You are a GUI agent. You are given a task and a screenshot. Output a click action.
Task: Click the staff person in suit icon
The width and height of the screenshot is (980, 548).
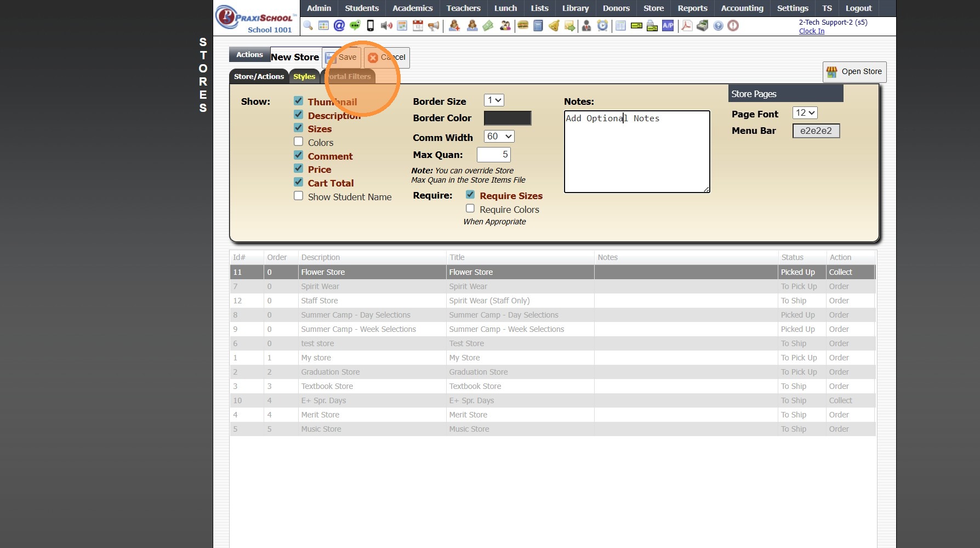click(586, 25)
